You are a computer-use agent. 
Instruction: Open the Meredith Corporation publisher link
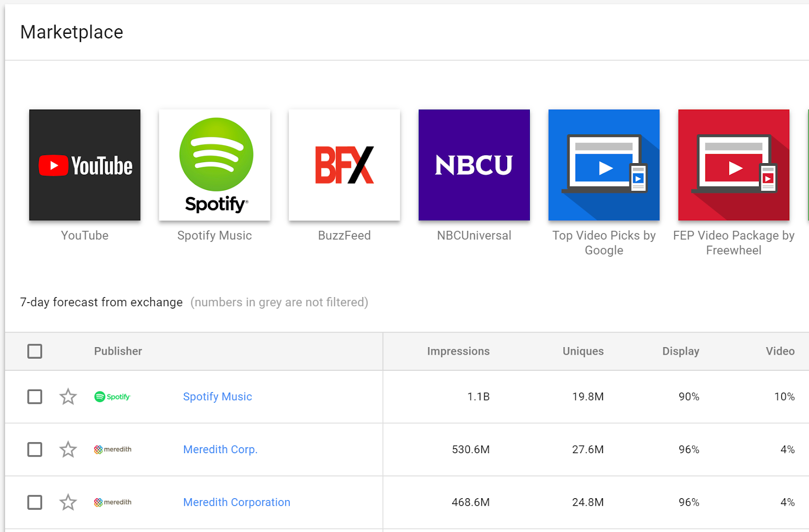click(237, 502)
